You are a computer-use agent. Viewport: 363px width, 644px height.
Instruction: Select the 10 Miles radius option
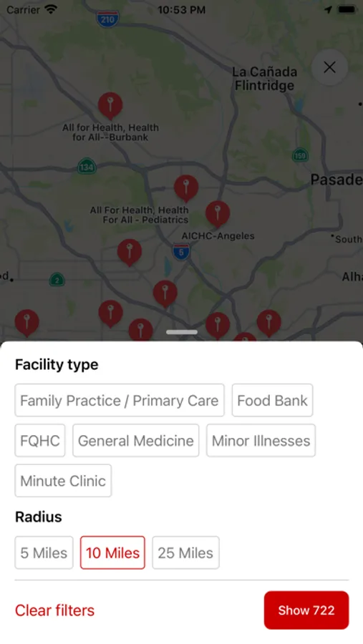(x=112, y=553)
